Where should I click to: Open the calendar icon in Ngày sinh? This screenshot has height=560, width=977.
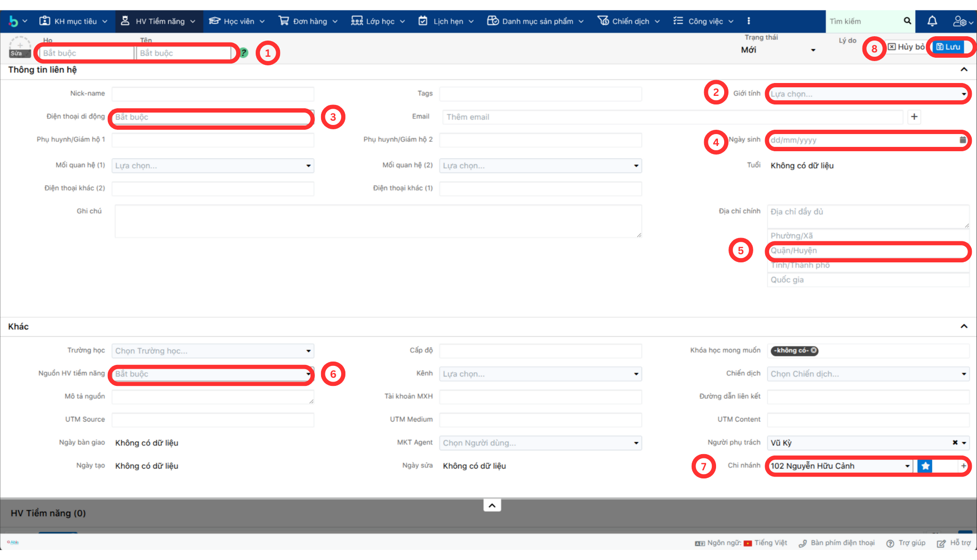(963, 140)
